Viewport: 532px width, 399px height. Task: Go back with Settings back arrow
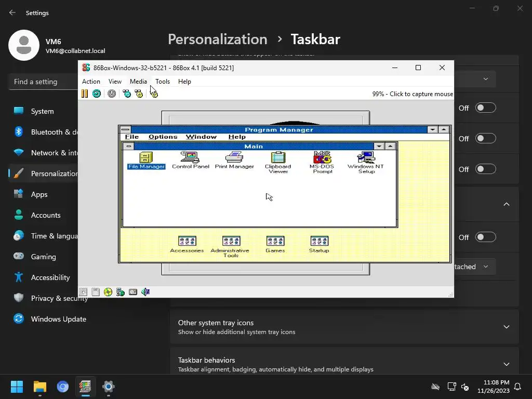tap(12, 12)
